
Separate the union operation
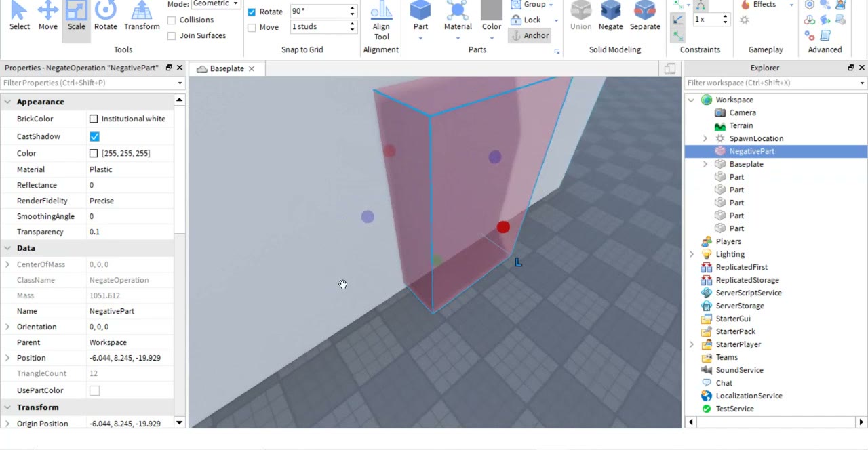(645, 16)
